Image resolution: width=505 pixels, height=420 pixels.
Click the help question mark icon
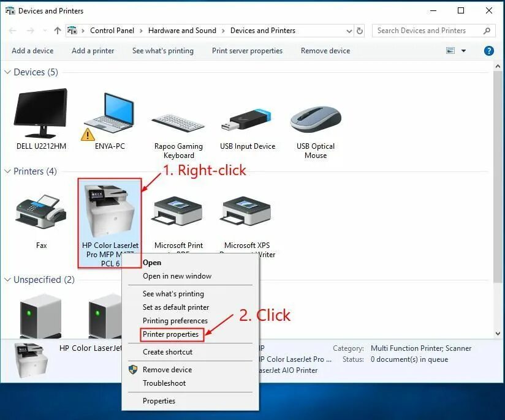[x=488, y=51]
